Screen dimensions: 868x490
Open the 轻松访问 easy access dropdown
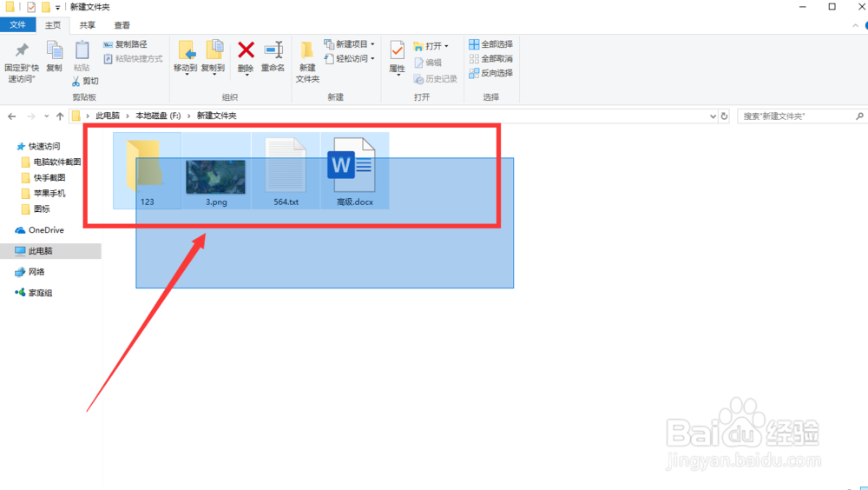tap(349, 58)
